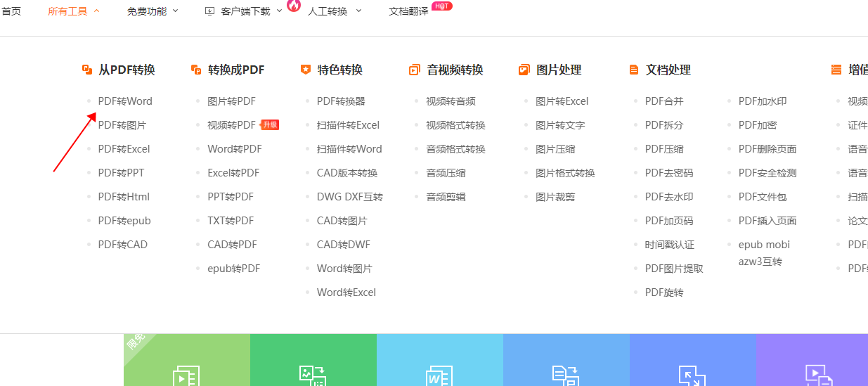The width and height of the screenshot is (868, 386).
Task: Open the 免费功能 menu
Action: coord(147,11)
